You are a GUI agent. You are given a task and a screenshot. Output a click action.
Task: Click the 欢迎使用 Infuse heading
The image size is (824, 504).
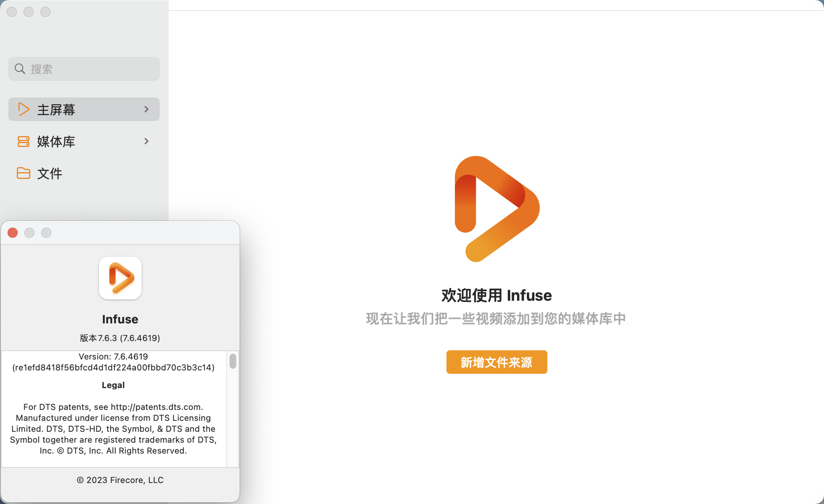click(x=497, y=295)
